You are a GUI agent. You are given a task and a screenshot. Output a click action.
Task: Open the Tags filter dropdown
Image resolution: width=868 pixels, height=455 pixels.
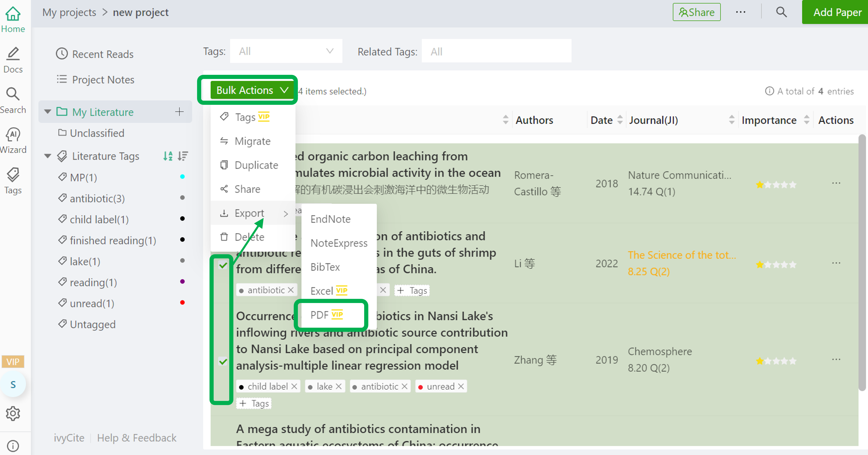[286, 51]
